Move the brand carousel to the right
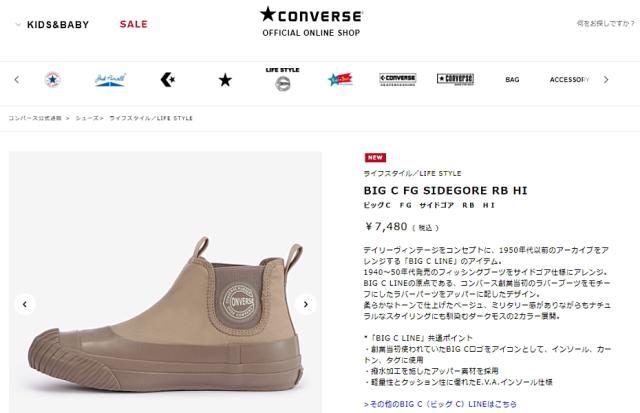640x413 pixels. pyautogui.click(x=606, y=80)
